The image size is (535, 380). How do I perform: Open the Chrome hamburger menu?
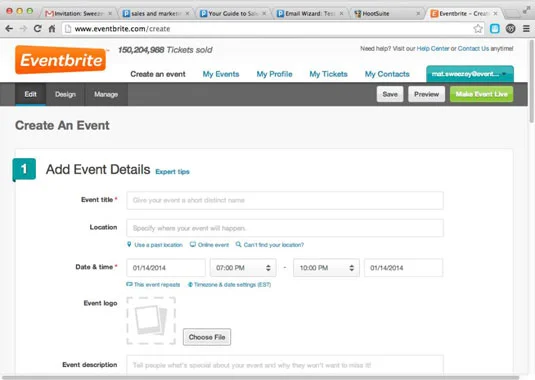coord(526,29)
